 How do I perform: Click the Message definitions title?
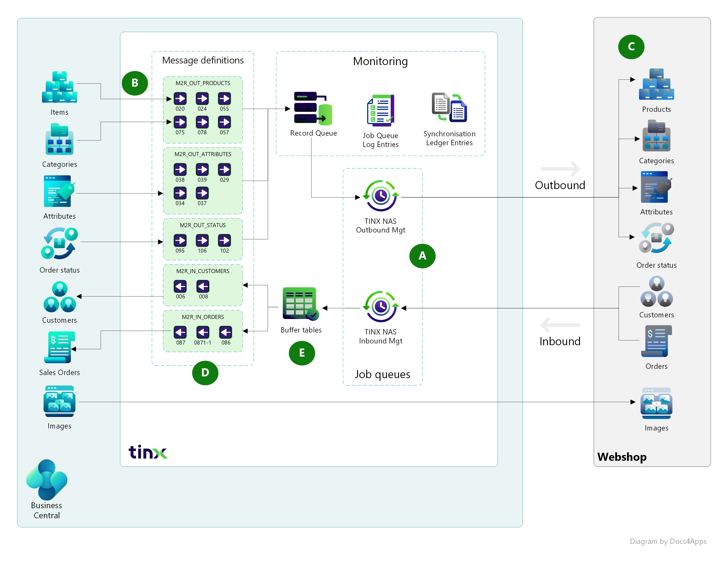pos(203,60)
